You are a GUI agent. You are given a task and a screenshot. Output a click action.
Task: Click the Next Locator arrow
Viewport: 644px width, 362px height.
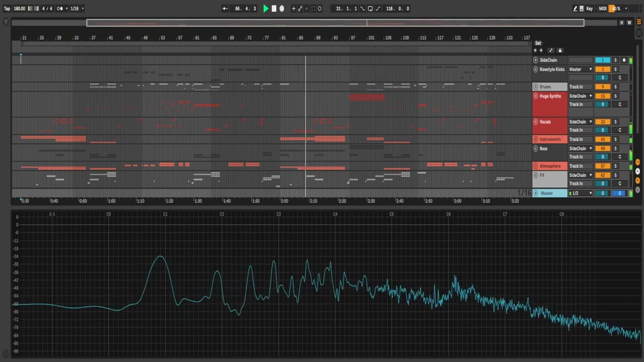(x=541, y=50)
